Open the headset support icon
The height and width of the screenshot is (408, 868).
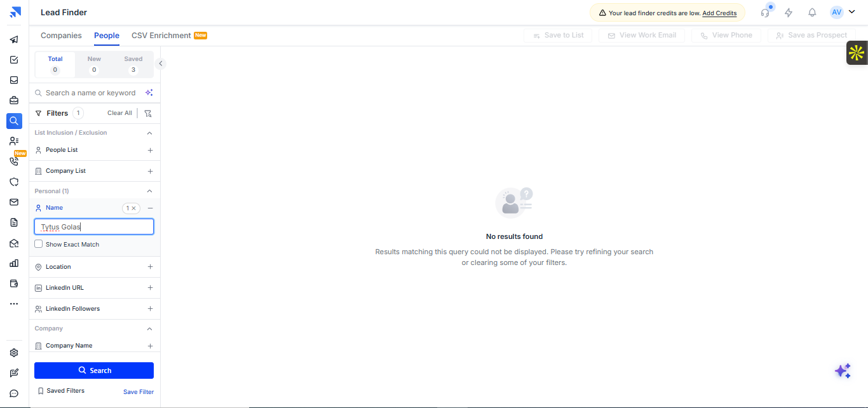765,12
